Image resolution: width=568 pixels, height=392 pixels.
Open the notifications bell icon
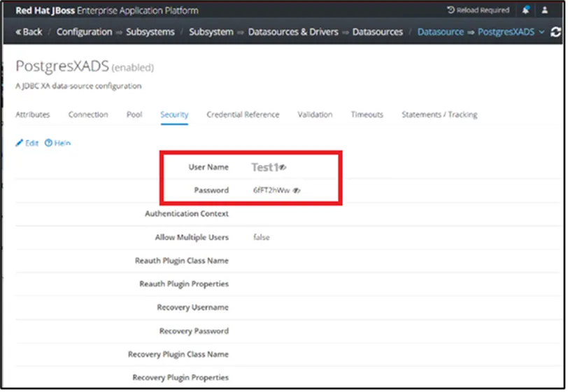click(x=525, y=10)
